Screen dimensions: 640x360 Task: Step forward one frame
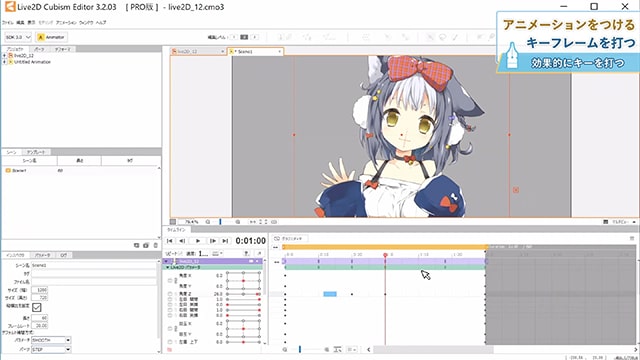tap(213, 241)
